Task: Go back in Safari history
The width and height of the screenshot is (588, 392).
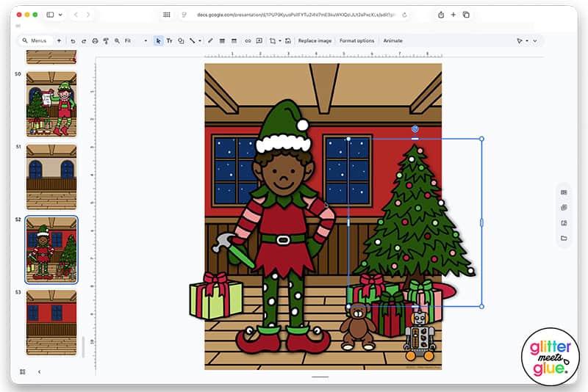Action: [x=76, y=15]
